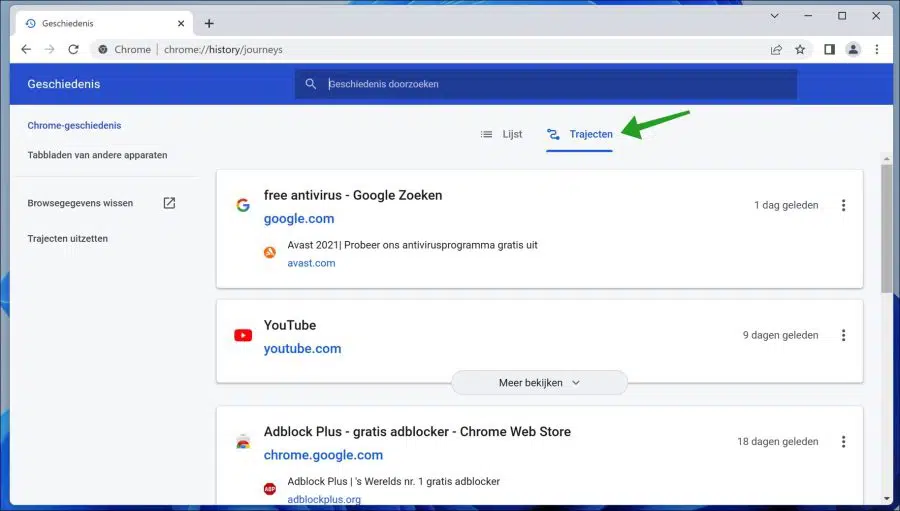900x511 pixels.
Task: Open the tab search chevron in title bar
Action: (774, 16)
